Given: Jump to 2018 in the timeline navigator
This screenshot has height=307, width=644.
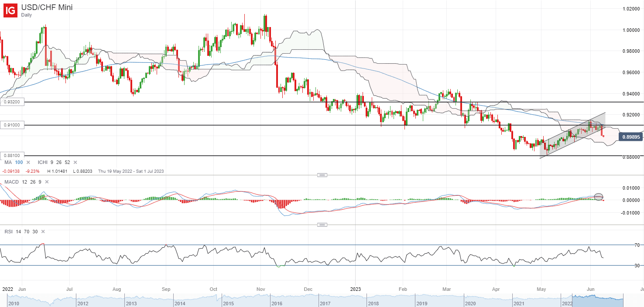Looking at the screenshot, I should pyautogui.click(x=373, y=303).
